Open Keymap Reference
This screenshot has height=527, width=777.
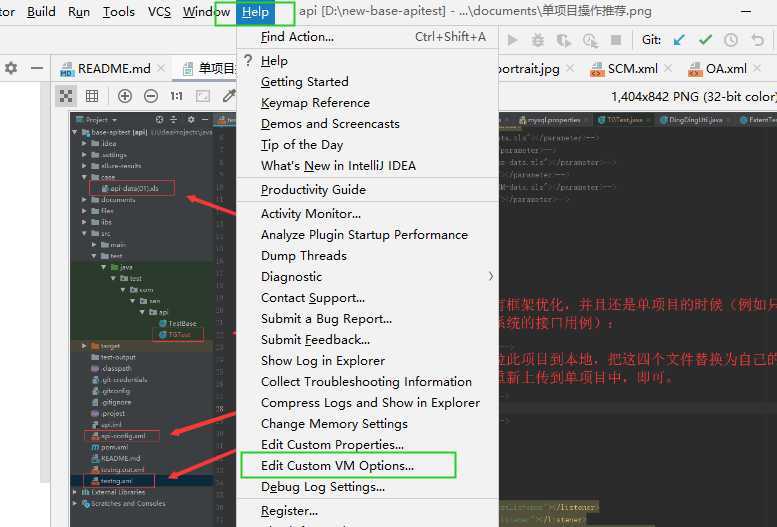coord(368,103)
